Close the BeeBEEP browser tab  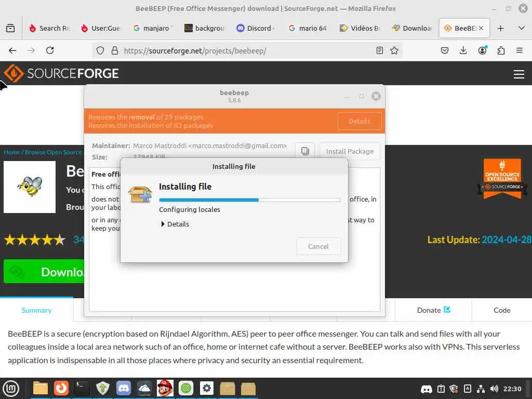pos(481,28)
